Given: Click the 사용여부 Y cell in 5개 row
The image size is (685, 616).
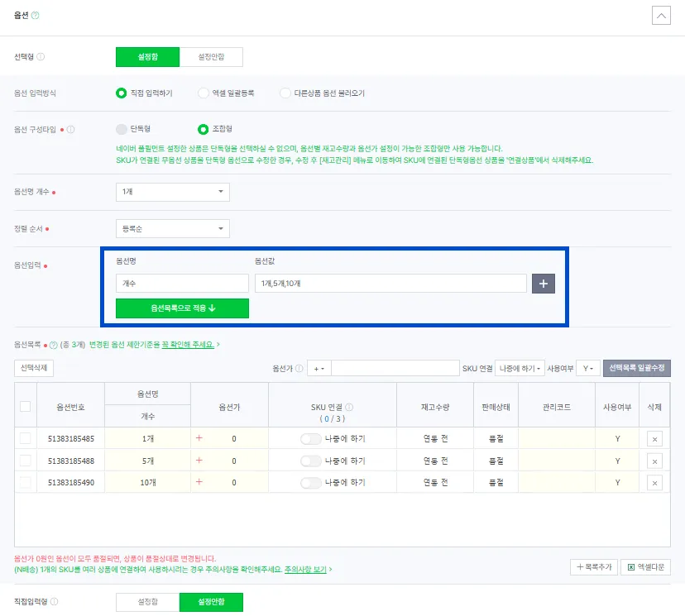Looking at the screenshot, I should [617, 461].
